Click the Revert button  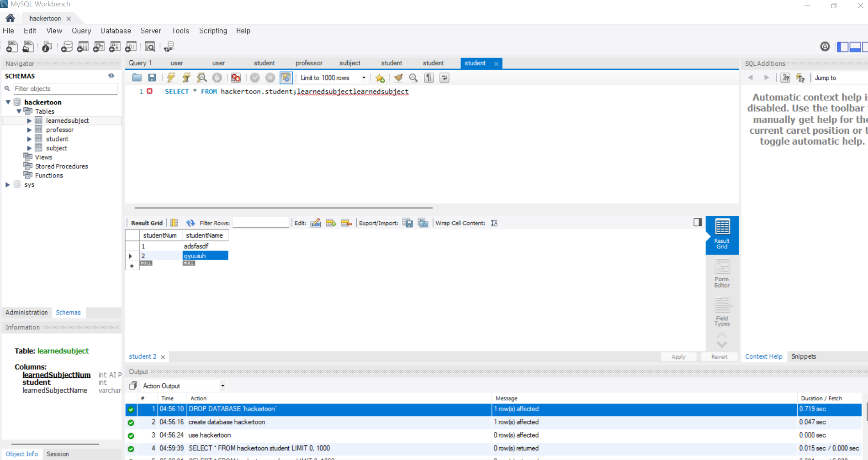click(719, 356)
